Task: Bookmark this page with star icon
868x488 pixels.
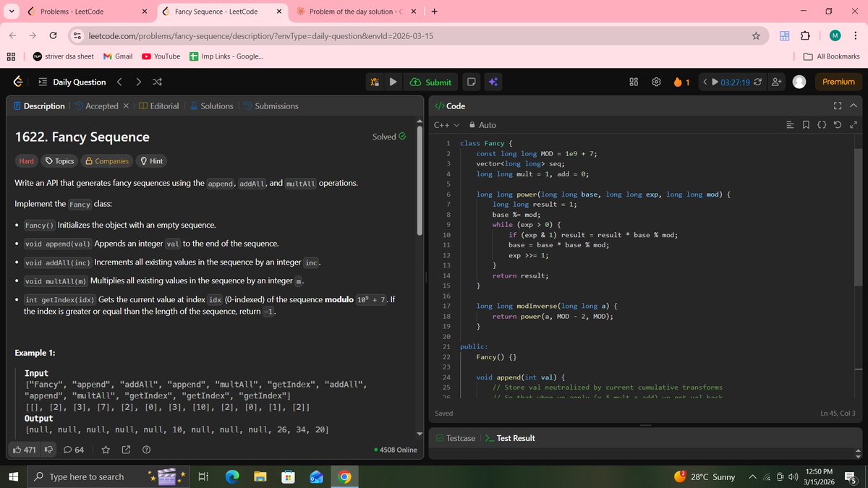Action: pos(756,35)
